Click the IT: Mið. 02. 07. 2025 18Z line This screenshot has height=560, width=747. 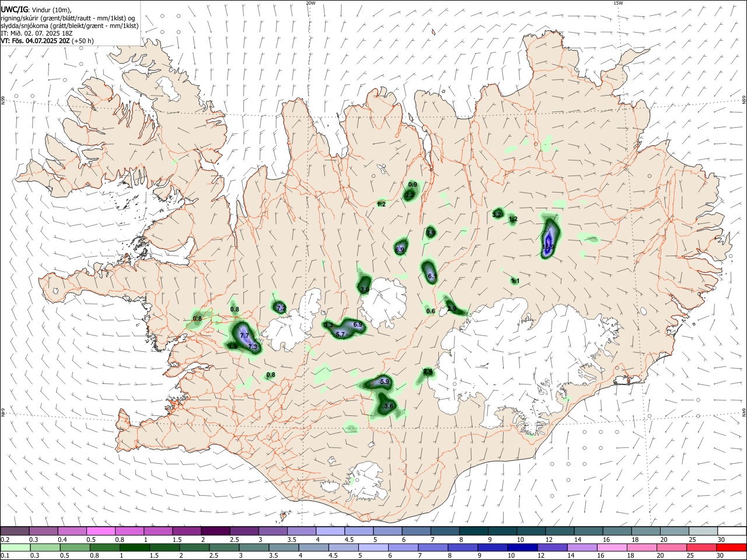point(36,33)
